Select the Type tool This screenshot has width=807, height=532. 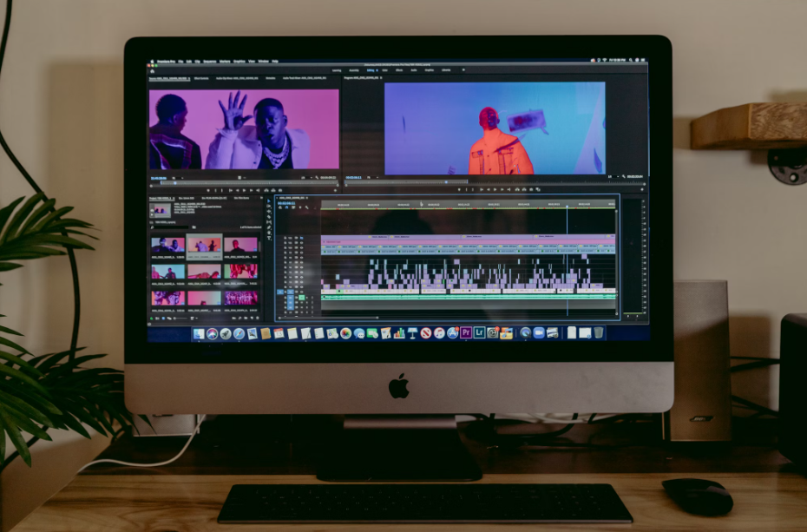pyautogui.click(x=269, y=238)
